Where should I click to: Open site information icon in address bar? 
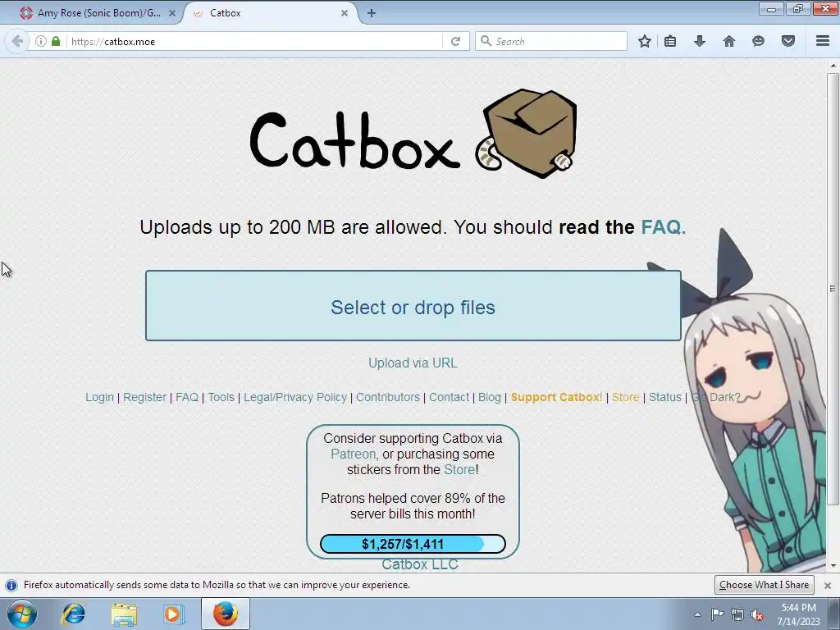point(41,41)
